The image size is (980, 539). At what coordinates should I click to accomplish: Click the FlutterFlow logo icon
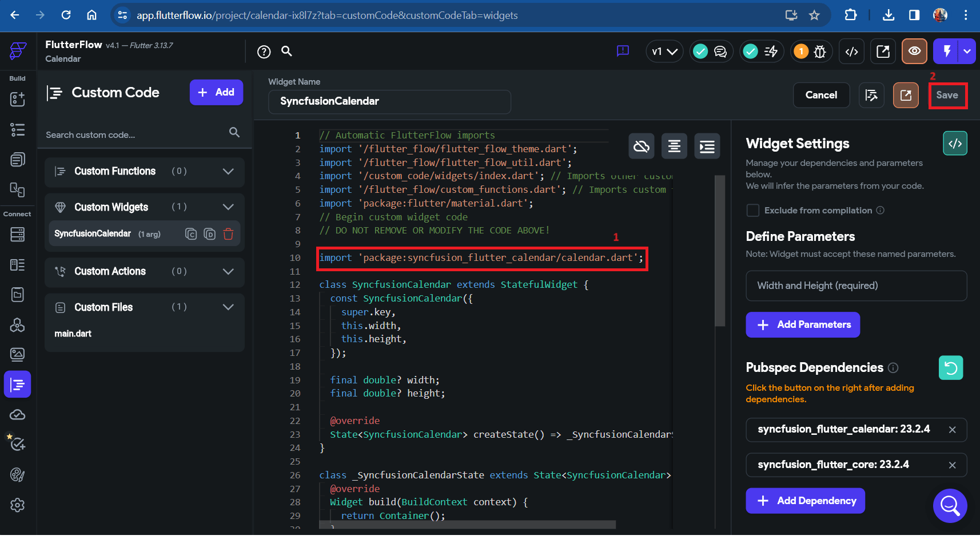point(18,51)
